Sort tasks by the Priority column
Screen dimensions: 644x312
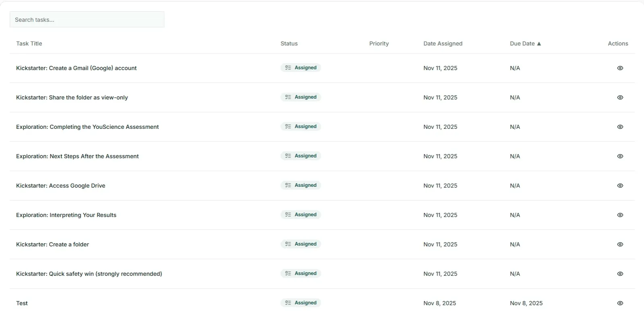379,43
